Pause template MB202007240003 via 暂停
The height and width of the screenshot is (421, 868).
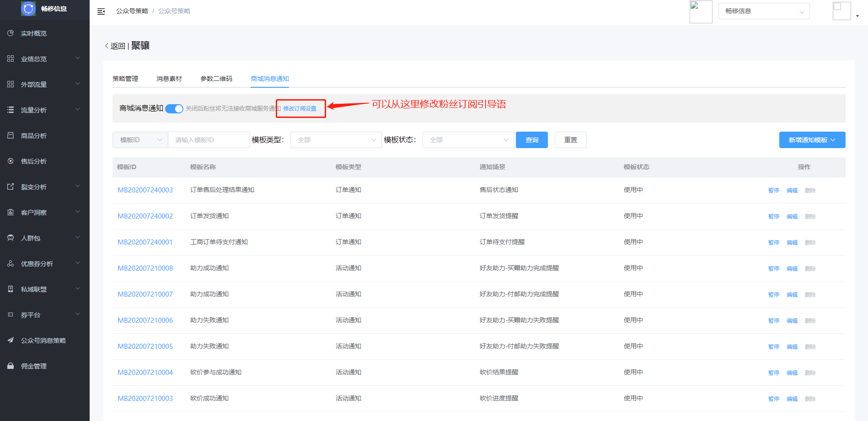coord(773,191)
